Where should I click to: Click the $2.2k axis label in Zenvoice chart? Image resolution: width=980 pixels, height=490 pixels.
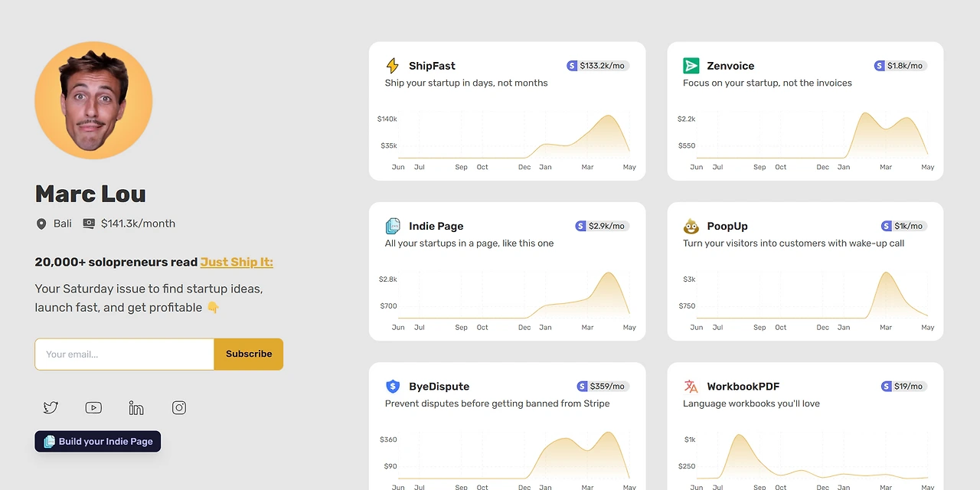tap(687, 119)
